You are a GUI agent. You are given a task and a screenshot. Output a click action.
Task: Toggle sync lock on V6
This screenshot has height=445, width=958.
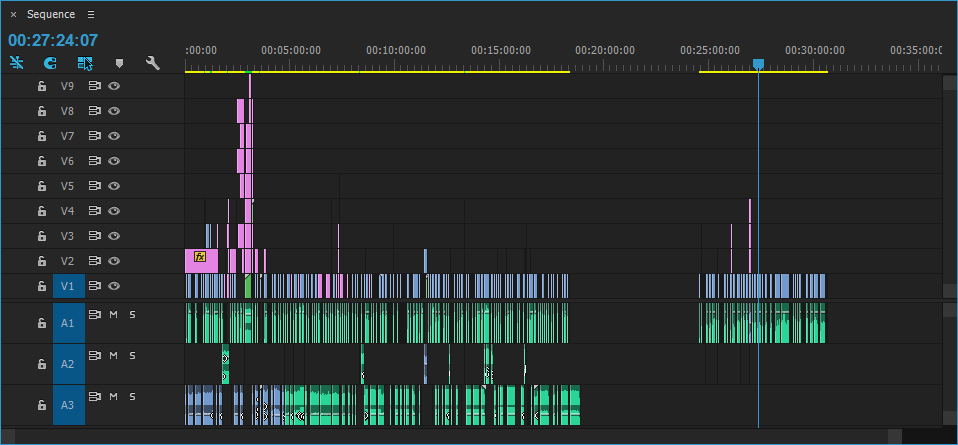click(x=94, y=161)
